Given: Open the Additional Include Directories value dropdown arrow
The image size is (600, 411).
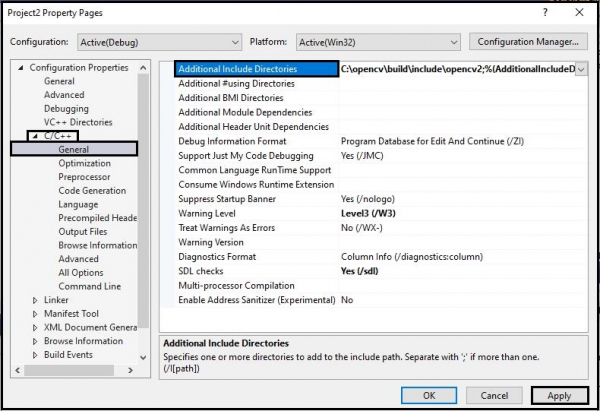Looking at the screenshot, I should 581,69.
